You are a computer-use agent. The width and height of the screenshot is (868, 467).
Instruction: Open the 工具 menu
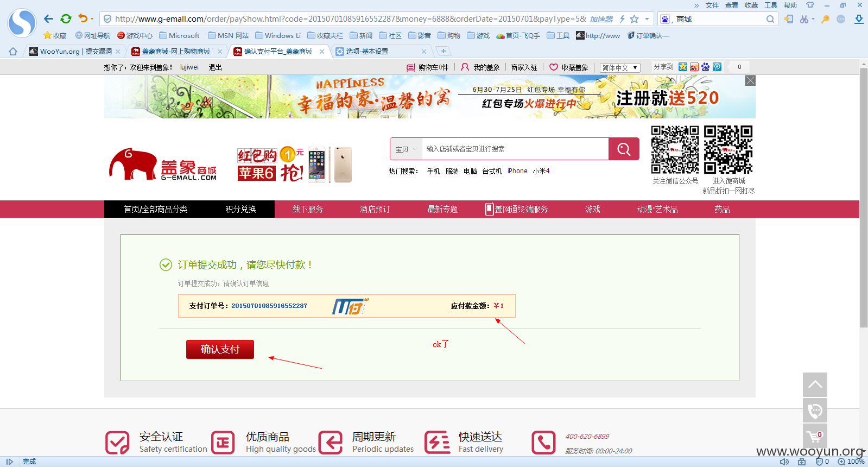click(771, 5)
